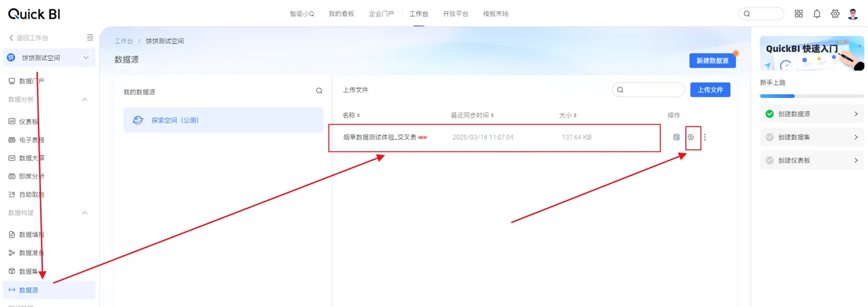Image resolution: width=868 pixels, height=307 pixels.
Task: Go to 企业门户 tab
Action: [381, 14]
